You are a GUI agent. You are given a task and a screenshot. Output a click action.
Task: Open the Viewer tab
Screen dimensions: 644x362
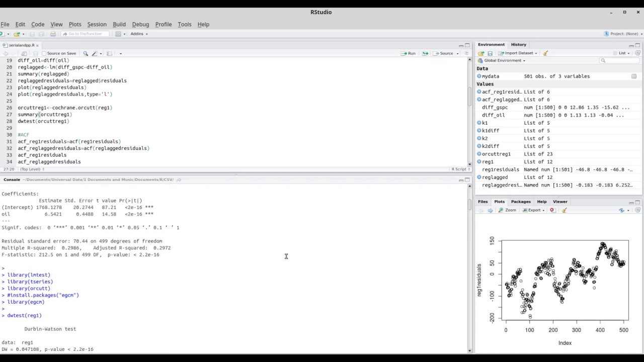click(x=560, y=202)
